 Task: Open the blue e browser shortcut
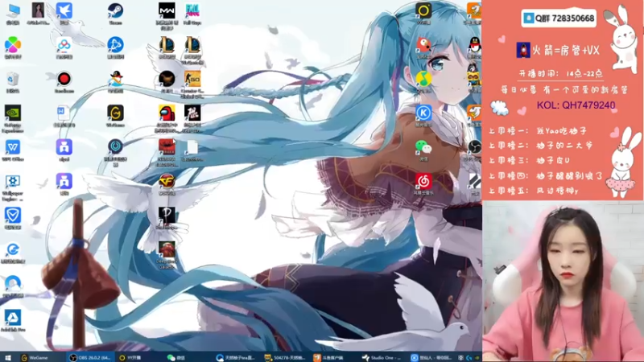(x=13, y=252)
